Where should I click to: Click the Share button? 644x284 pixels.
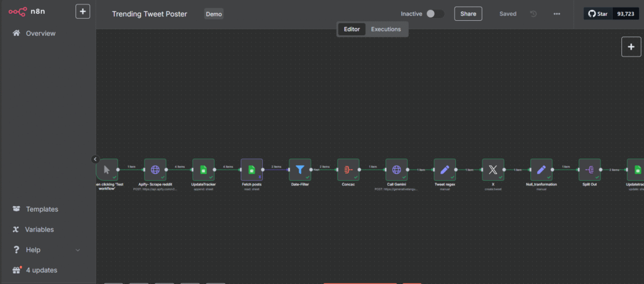(468, 14)
